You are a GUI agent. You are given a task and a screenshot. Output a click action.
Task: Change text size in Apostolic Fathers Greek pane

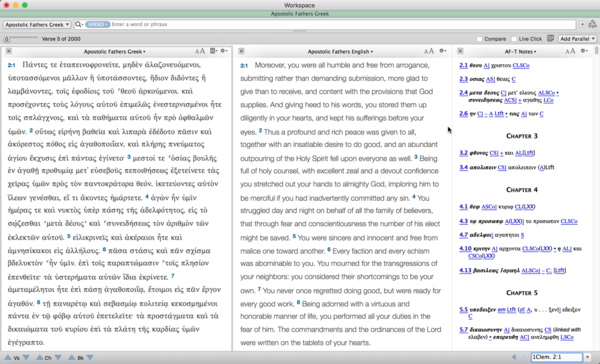click(x=200, y=51)
